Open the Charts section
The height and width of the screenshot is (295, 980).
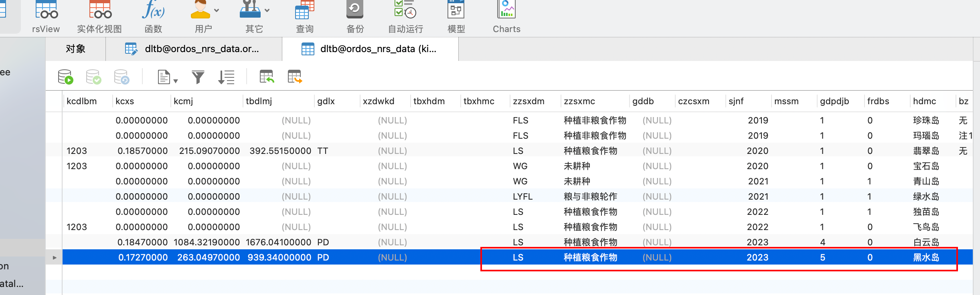pyautogui.click(x=506, y=17)
